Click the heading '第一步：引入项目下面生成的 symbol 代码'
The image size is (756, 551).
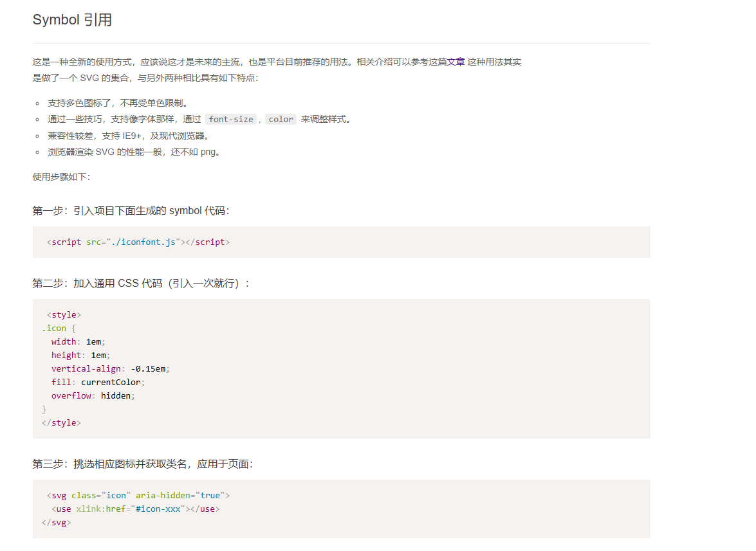131,211
